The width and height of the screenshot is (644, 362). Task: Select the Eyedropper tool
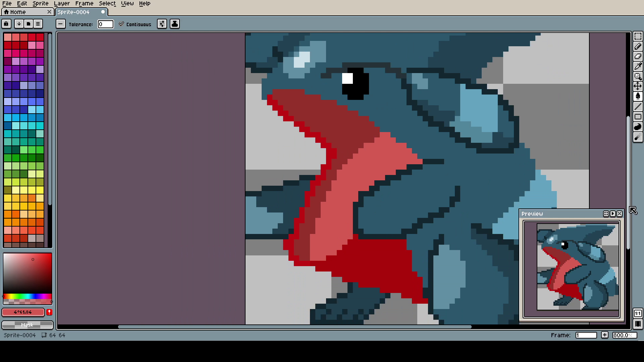[638, 66]
